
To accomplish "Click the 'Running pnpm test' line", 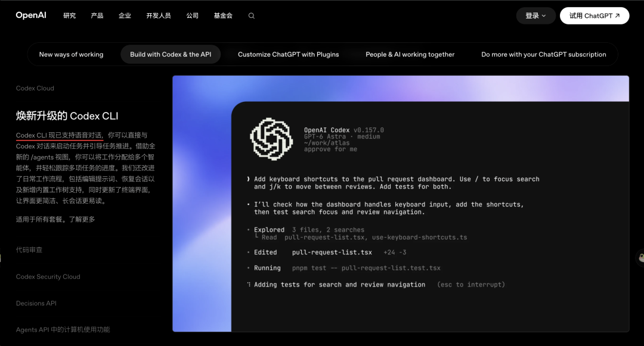I will click(x=347, y=268).
